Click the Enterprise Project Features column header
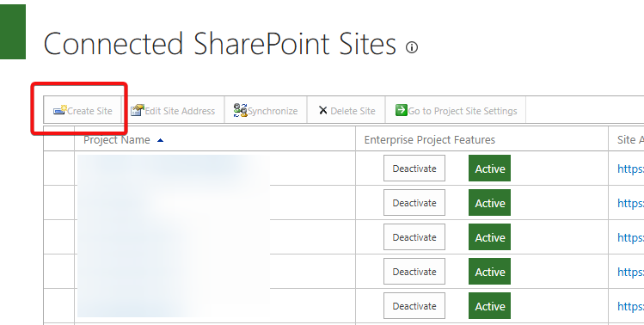Screen dimensions: 644x325 click(x=430, y=139)
